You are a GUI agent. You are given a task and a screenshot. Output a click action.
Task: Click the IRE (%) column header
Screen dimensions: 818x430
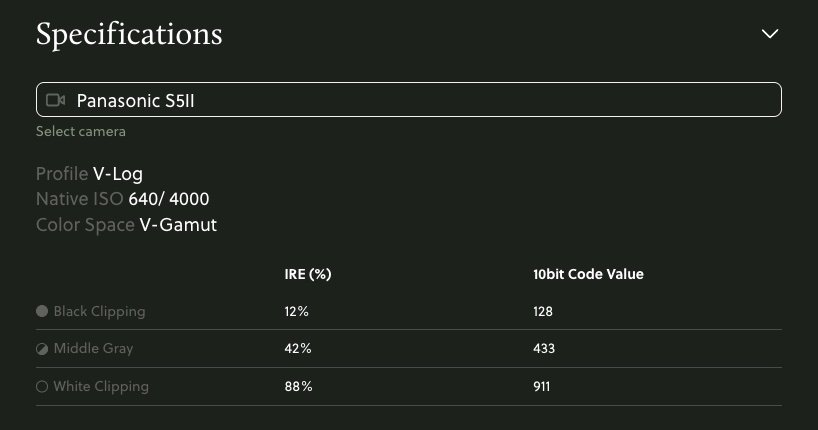308,274
